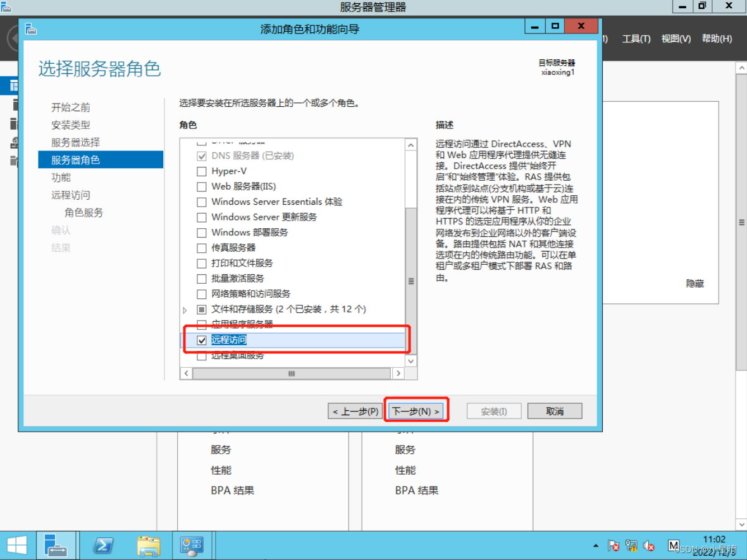Viewport: 747px width, 560px height.
Task: Open the left BPA 结果 entry
Action: [x=233, y=491]
